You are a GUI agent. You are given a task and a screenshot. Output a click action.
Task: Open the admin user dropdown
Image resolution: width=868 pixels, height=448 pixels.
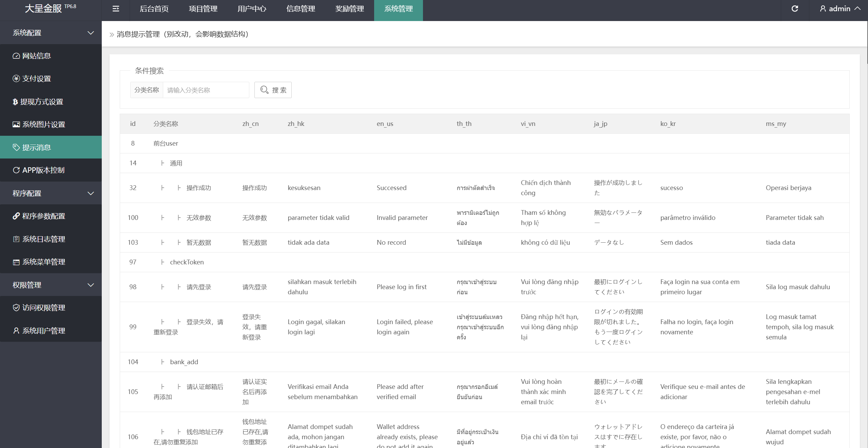[x=840, y=9]
